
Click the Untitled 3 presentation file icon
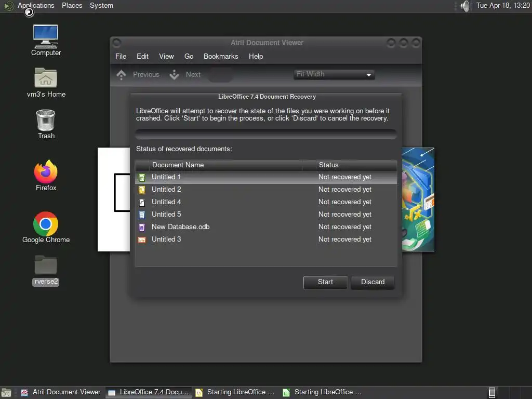pyautogui.click(x=142, y=240)
